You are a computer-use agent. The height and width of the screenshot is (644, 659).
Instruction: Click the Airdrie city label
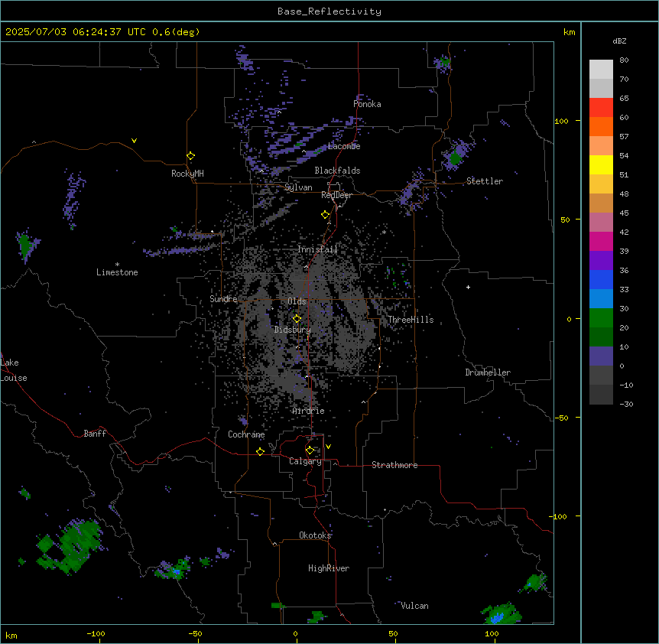309,411
